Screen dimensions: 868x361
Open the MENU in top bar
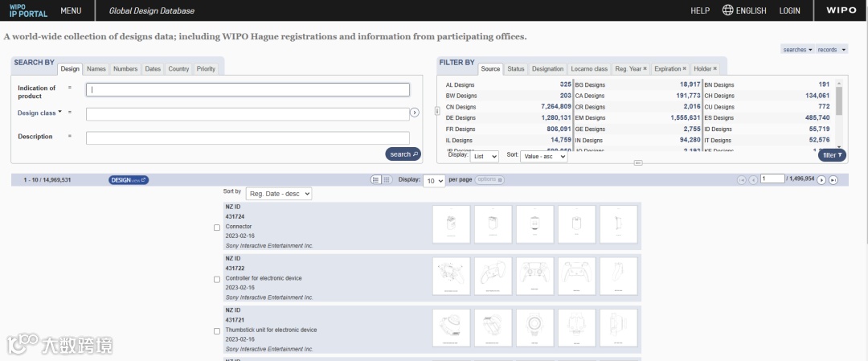71,10
